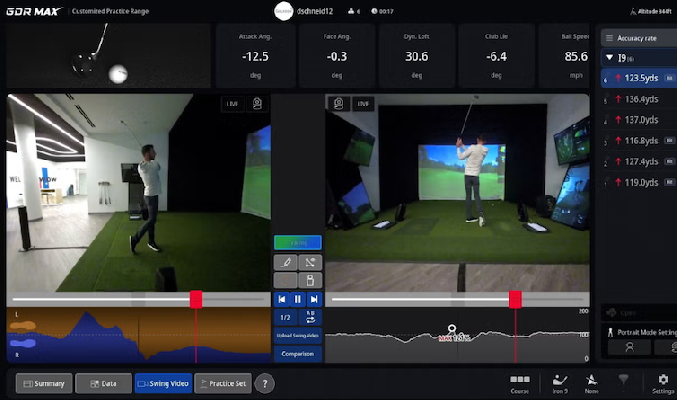677x400 pixels.
Task: Switch to the Data tab
Action: point(103,384)
